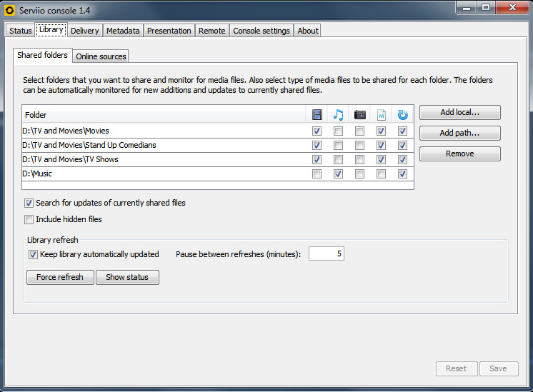533x392 pixels.
Task: Click the pause between refreshes minutes field
Action: (x=326, y=254)
